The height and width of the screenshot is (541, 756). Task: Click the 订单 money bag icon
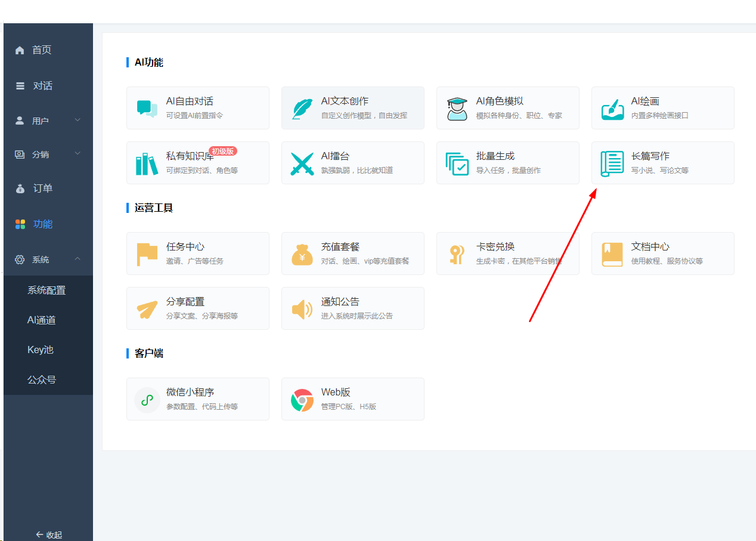pos(20,188)
